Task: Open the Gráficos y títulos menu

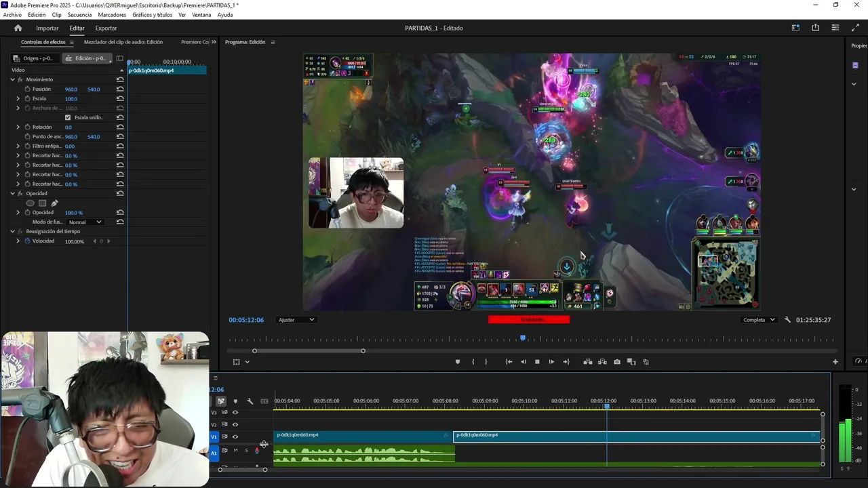Action: (152, 15)
